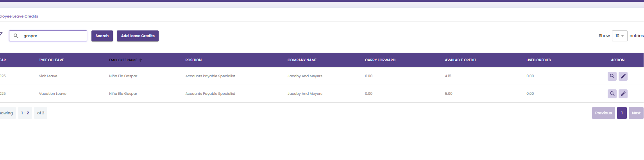Viewport: 644px width, 160px height.
Task: View details of the Vacation Leave record
Action: (612, 94)
